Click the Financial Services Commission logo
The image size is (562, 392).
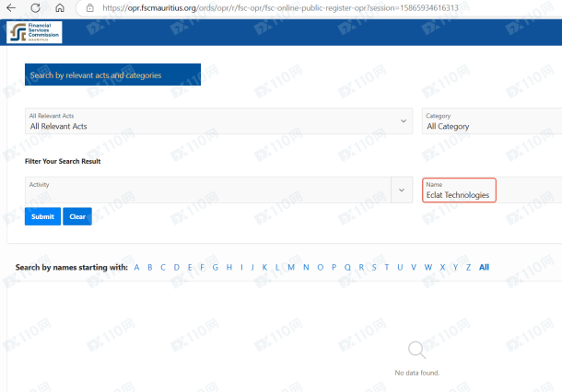click(x=34, y=32)
